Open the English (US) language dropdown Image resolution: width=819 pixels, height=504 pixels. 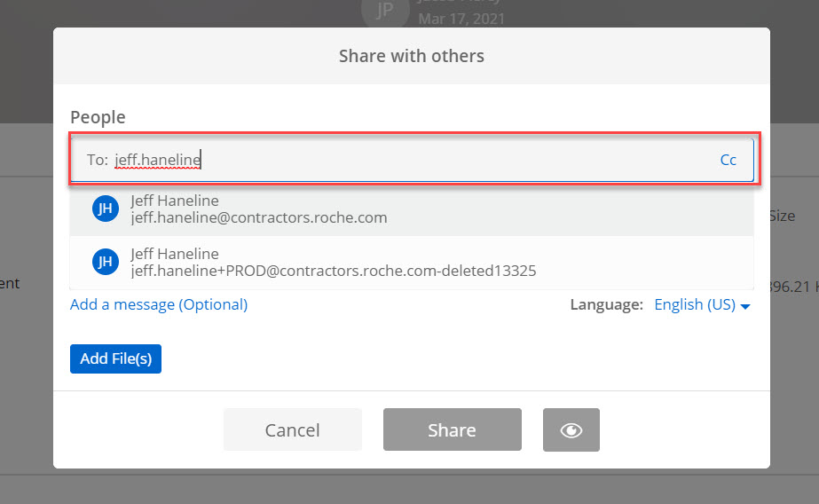point(702,304)
